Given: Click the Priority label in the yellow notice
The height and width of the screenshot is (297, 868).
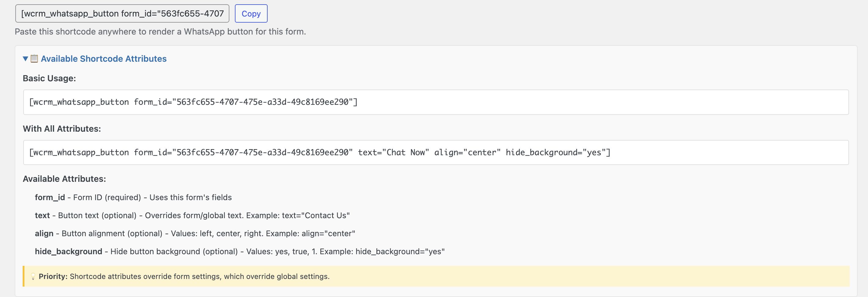Looking at the screenshot, I should [x=53, y=277].
